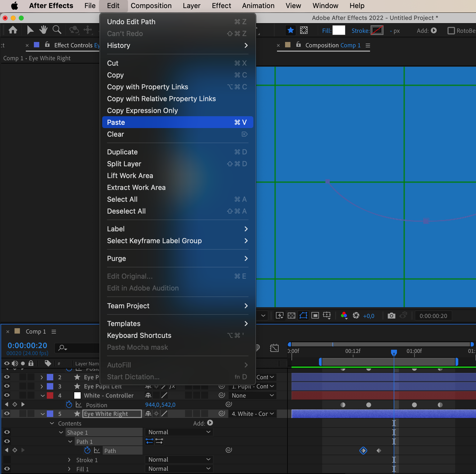The height and width of the screenshot is (474, 476).
Task: Open the Composition menu in menu bar
Action: [x=151, y=6]
